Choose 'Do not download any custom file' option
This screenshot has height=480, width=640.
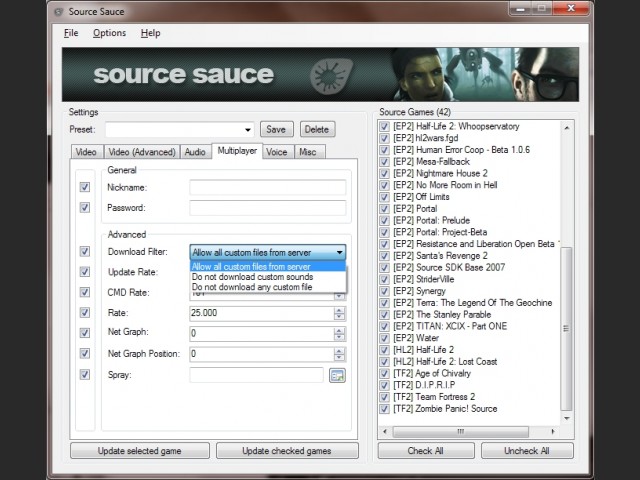268,287
